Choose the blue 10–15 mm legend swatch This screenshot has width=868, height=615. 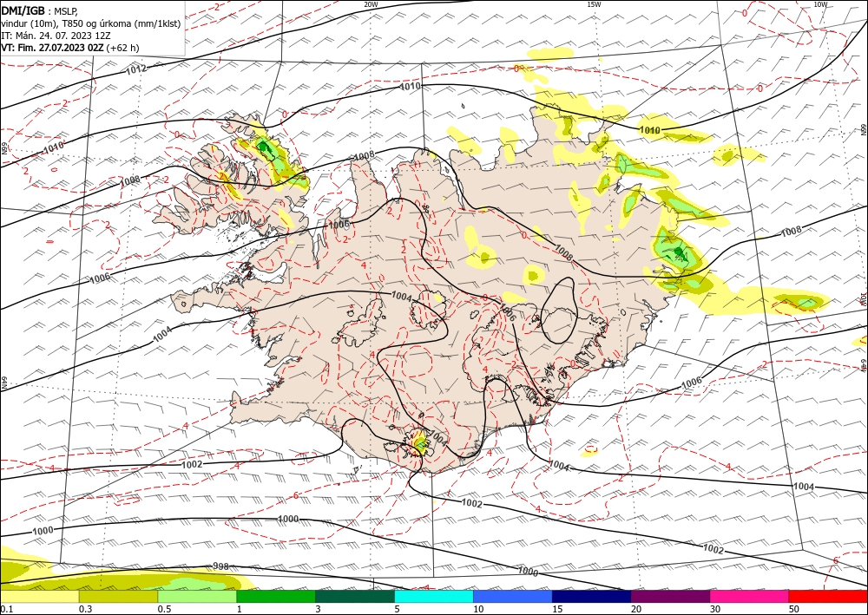[513, 596]
